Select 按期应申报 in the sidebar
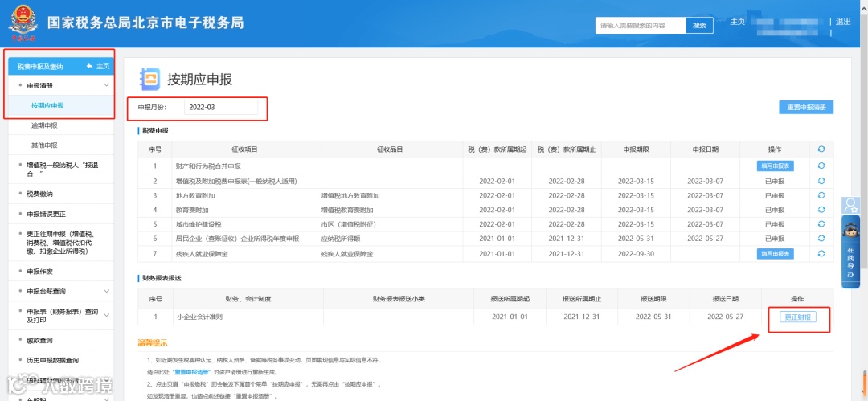Screen dimensions: 868x401 [x=47, y=106]
